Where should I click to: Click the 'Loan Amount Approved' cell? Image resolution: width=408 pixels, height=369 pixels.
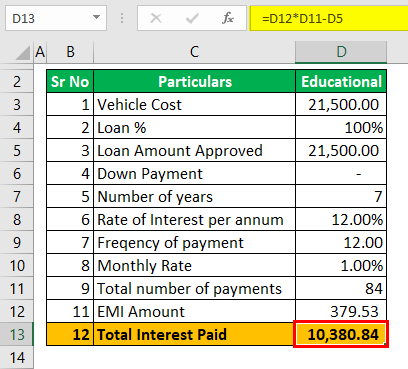point(195,150)
